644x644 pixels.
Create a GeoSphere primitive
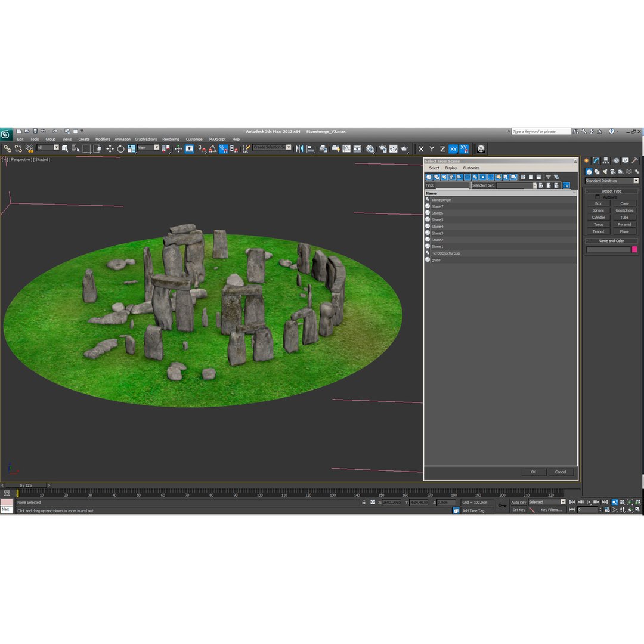click(624, 210)
